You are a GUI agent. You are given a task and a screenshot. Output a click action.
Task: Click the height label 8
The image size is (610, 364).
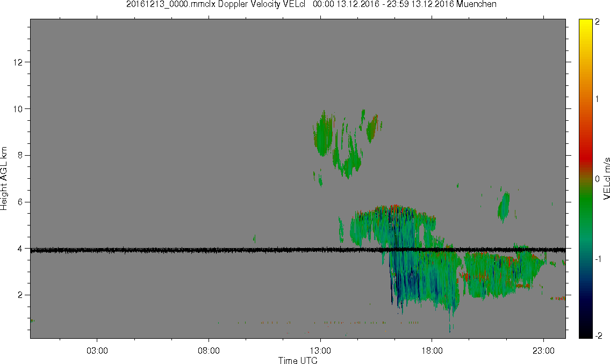click(20, 155)
